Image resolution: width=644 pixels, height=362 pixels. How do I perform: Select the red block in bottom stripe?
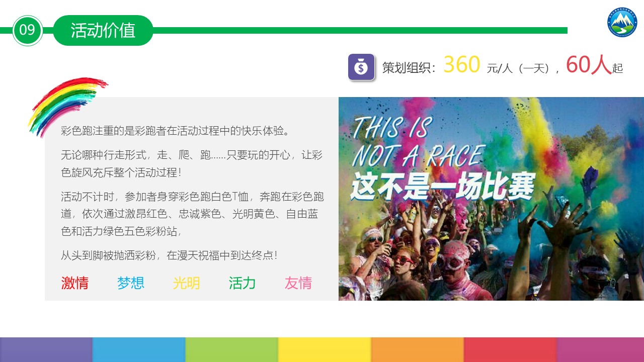point(510,349)
